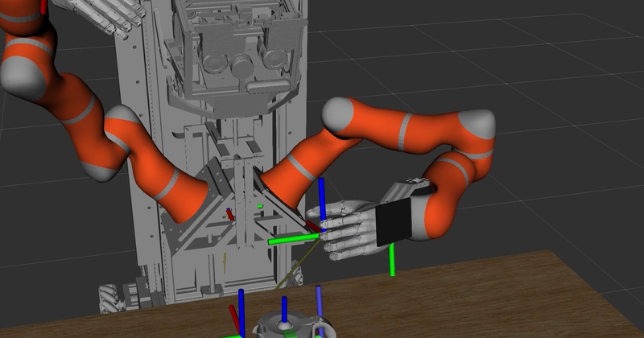The width and height of the screenshot is (644, 338).
Task: Click small red marker on torso frame
Action: click(x=230, y=214)
